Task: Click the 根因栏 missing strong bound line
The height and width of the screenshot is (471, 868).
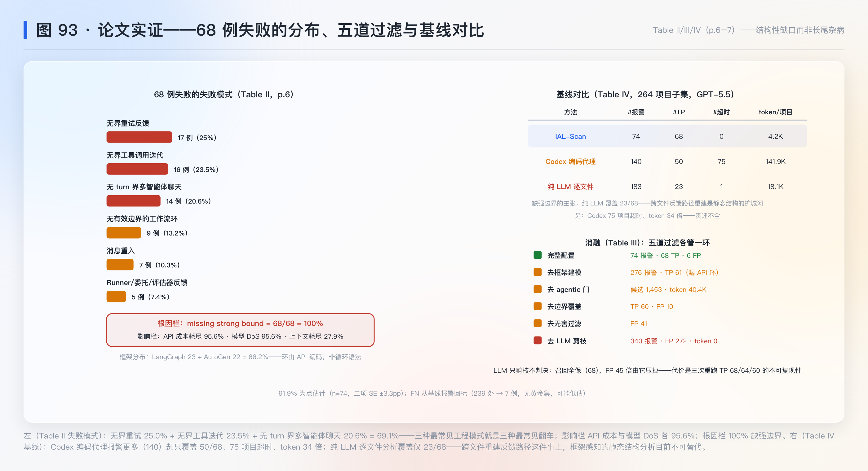Action: pyautogui.click(x=240, y=323)
